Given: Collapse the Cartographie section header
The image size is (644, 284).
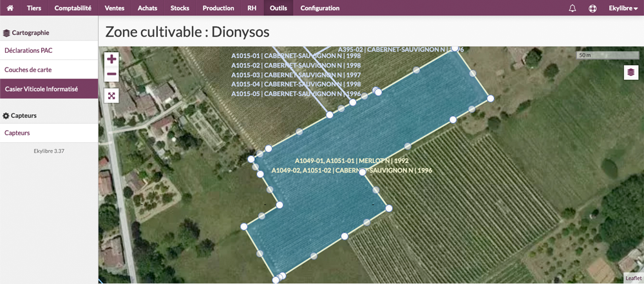Looking at the screenshot, I should [26, 32].
